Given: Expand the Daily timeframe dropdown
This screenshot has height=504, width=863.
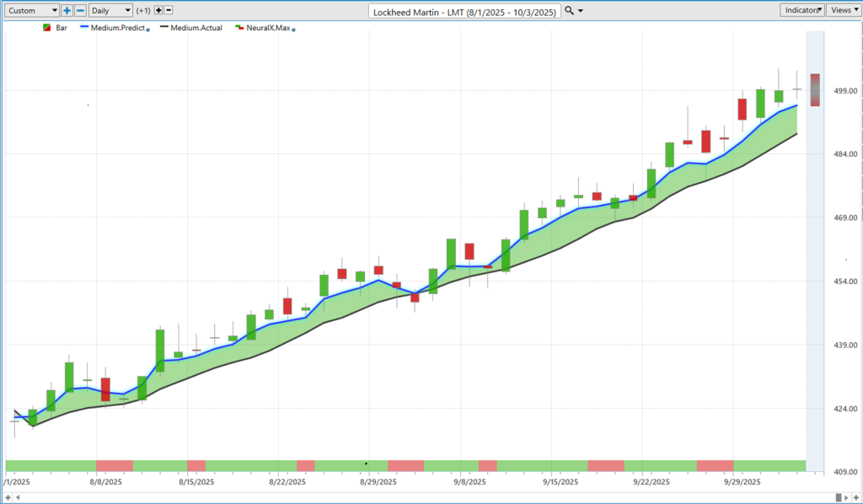Looking at the screenshot, I should pos(110,10).
